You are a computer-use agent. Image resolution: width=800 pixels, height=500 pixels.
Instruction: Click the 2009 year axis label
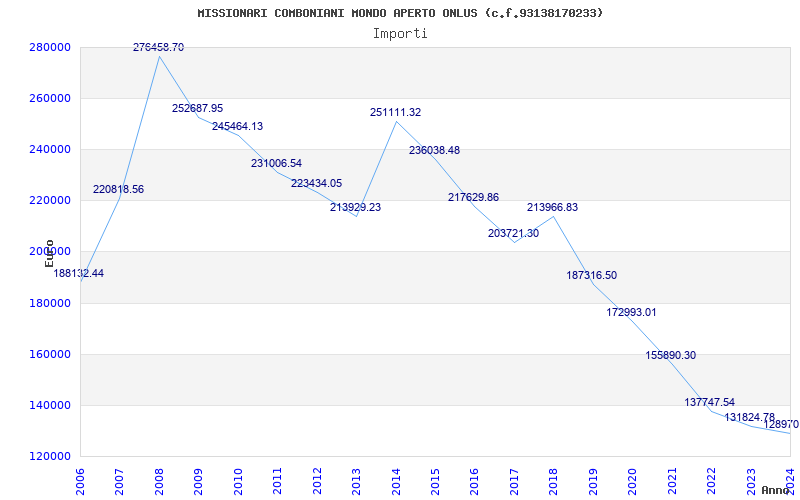coord(198,480)
